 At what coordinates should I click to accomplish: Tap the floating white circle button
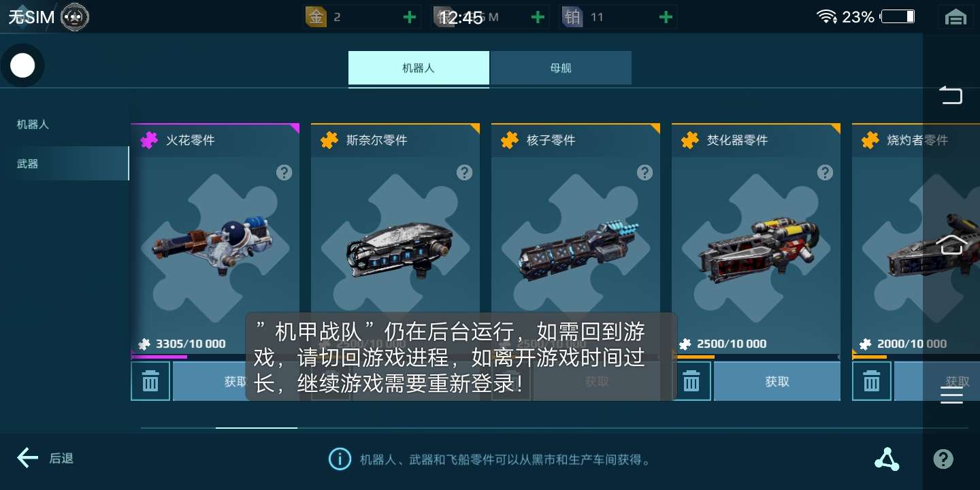22,66
